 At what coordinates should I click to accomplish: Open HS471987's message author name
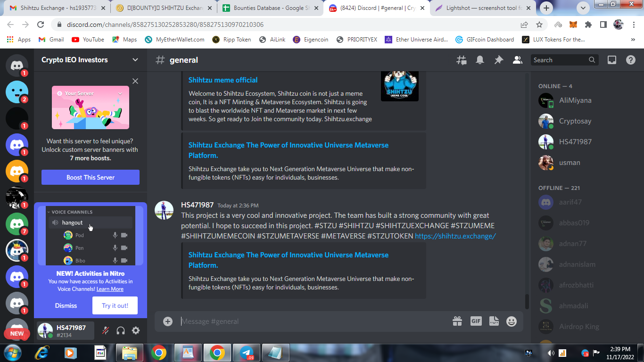coord(197,205)
